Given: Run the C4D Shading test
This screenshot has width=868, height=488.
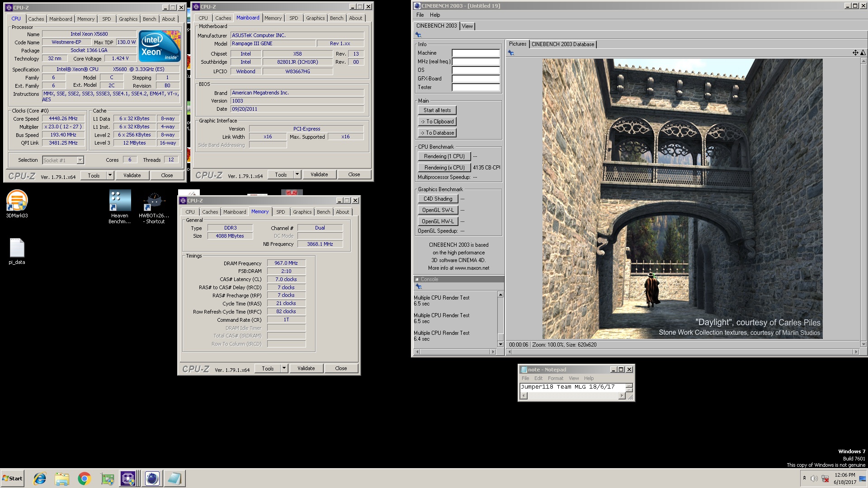Looking at the screenshot, I should 438,199.
